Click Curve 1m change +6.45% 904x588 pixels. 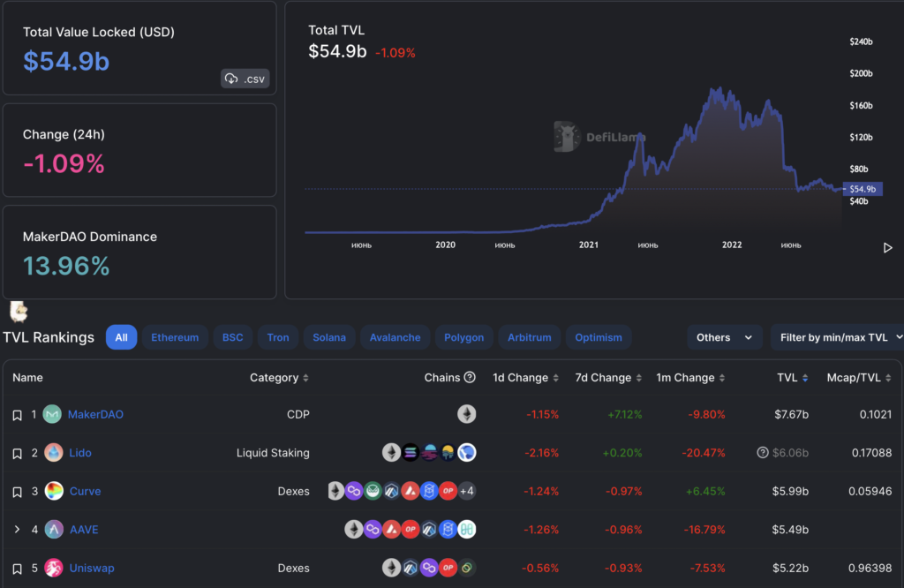pos(705,491)
